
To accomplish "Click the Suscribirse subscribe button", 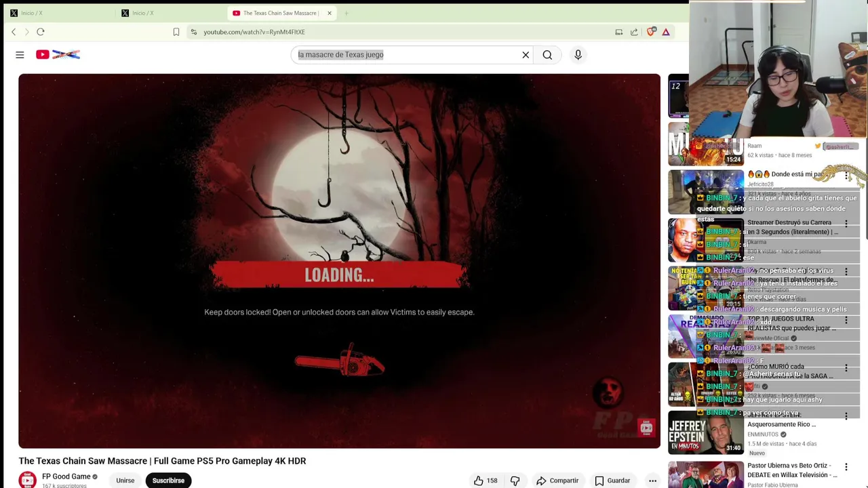I will pyautogui.click(x=168, y=481).
